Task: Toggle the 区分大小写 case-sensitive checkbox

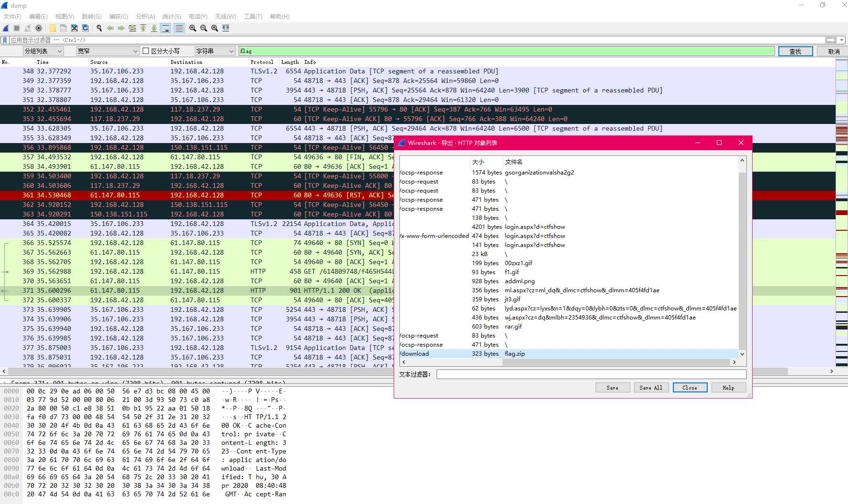Action: click(146, 51)
